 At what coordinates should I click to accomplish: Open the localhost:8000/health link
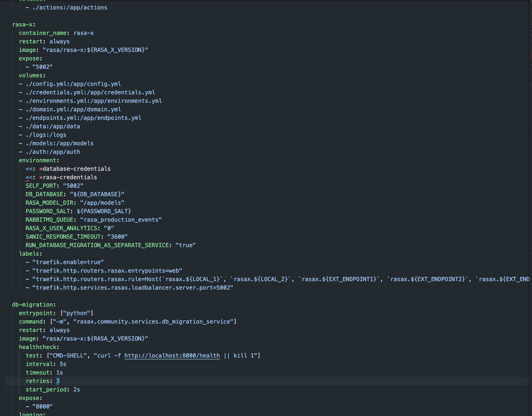[x=172, y=356]
